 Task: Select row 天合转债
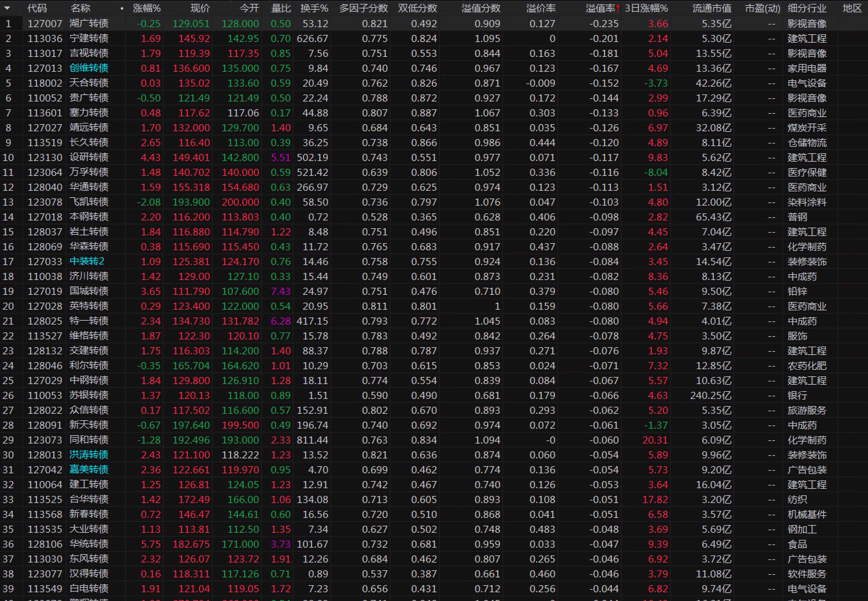click(x=434, y=83)
